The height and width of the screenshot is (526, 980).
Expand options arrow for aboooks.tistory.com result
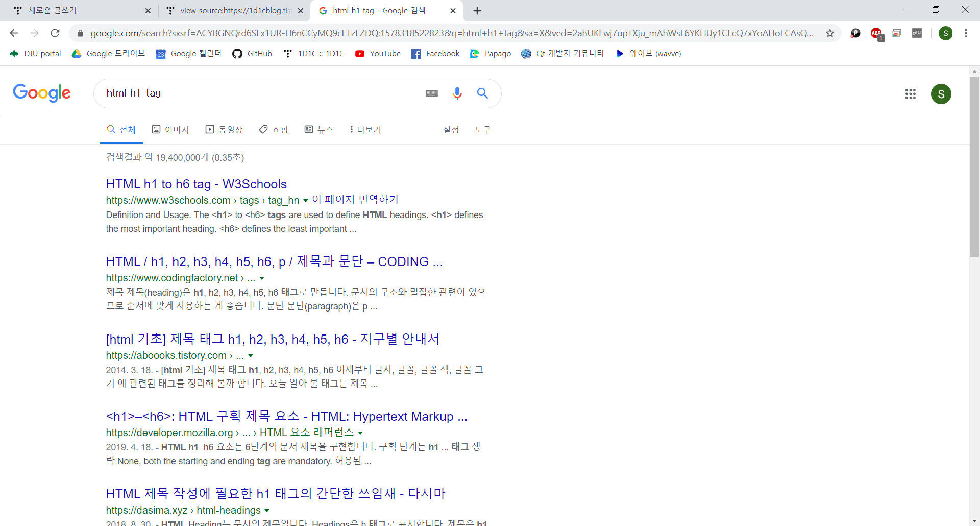[251, 356]
